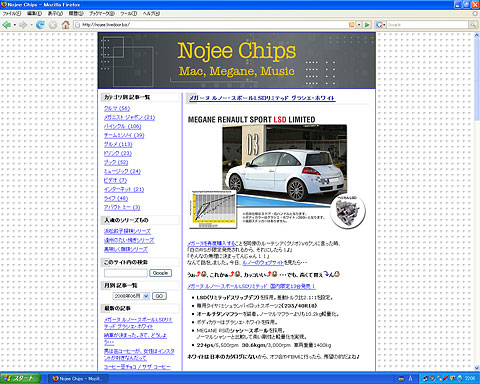Click the scrollbar down arrow
The width and height of the screenshot is (480, 384).
477,368
